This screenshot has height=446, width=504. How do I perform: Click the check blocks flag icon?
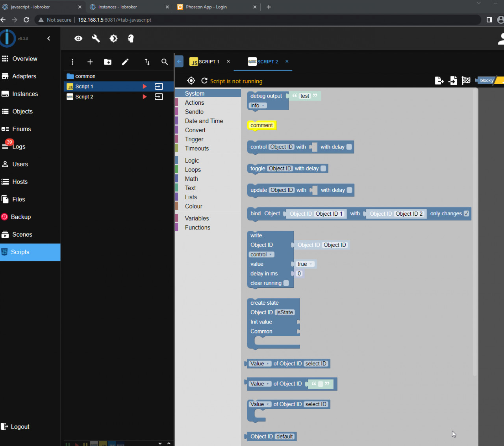pyautogui.click(x=466, y=81)
